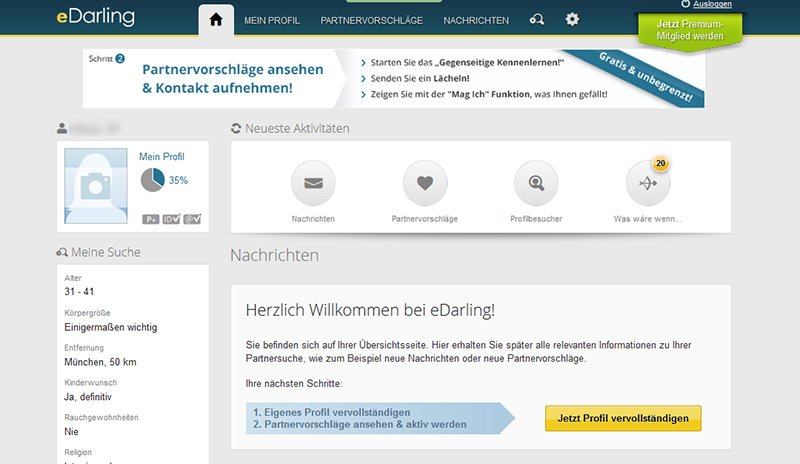
Task: Open the PARTNERVORSCHLÄGE menu
Action: coord(371,20)
